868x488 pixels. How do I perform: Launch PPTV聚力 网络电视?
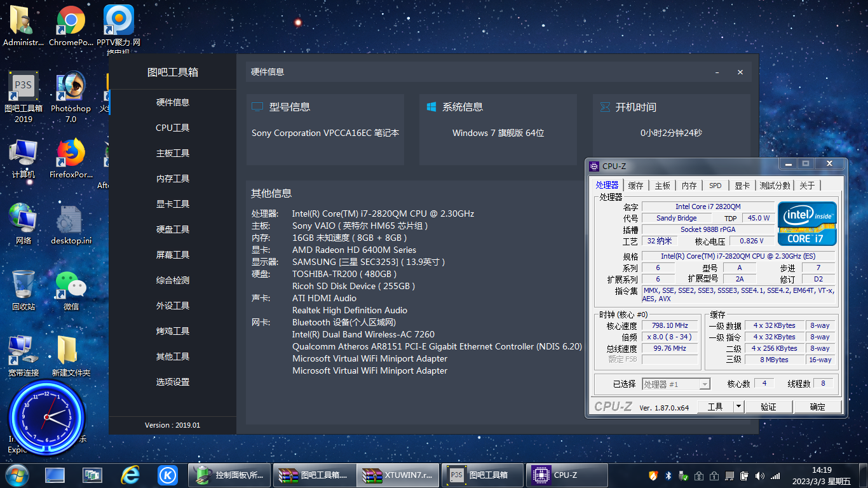pyautogui.click(x=118, y=19)
